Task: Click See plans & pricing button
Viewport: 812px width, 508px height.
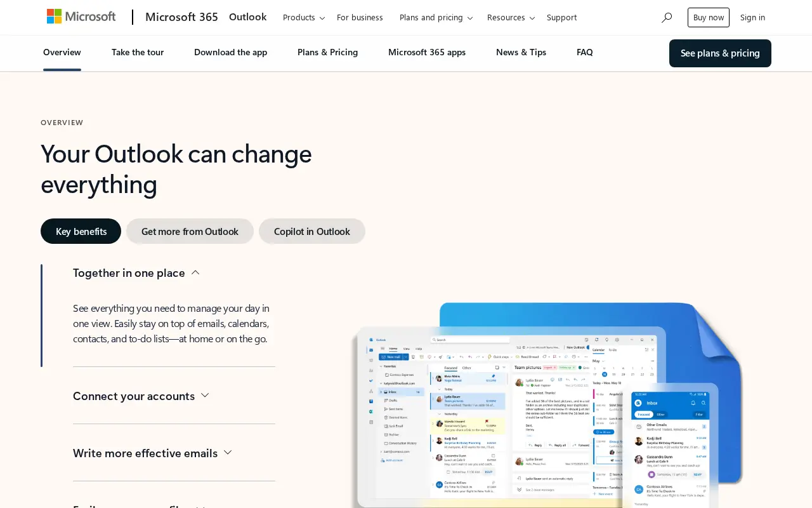Action: 720,53
